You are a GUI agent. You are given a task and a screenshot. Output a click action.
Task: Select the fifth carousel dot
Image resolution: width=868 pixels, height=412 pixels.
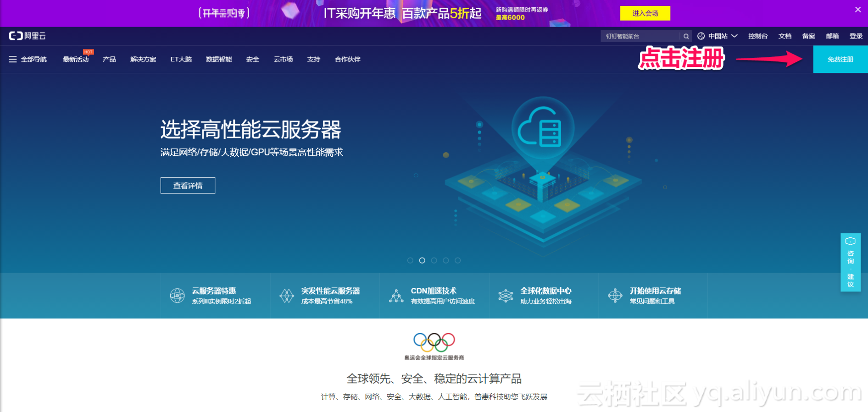click(x=458, y=260)
